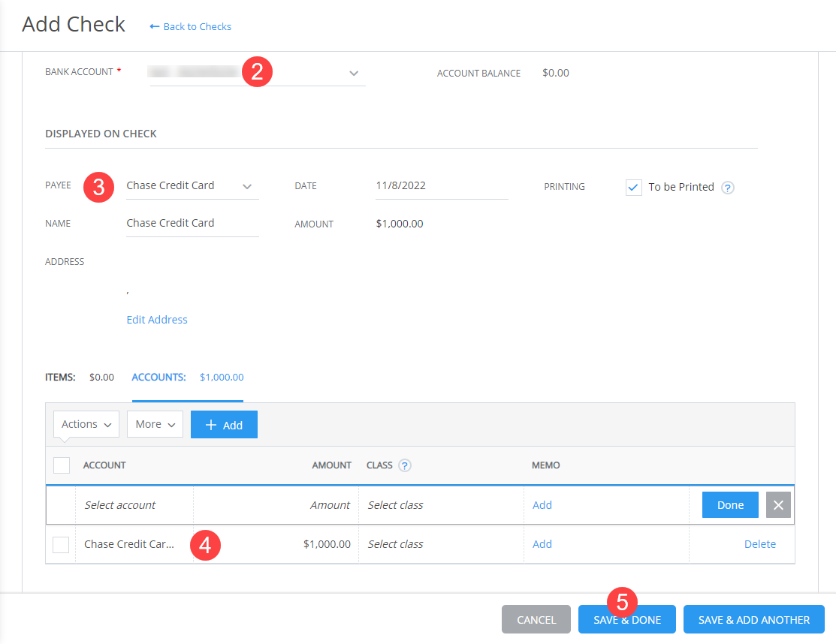Click the back arrow beside "Back to Checks"
Image resolution: width=836 pixels, height=644 pixels.
(x=154, y=26)
